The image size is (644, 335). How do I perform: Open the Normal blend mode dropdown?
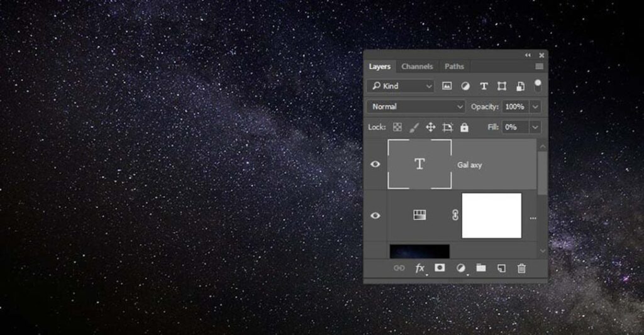tap(416, 107)
